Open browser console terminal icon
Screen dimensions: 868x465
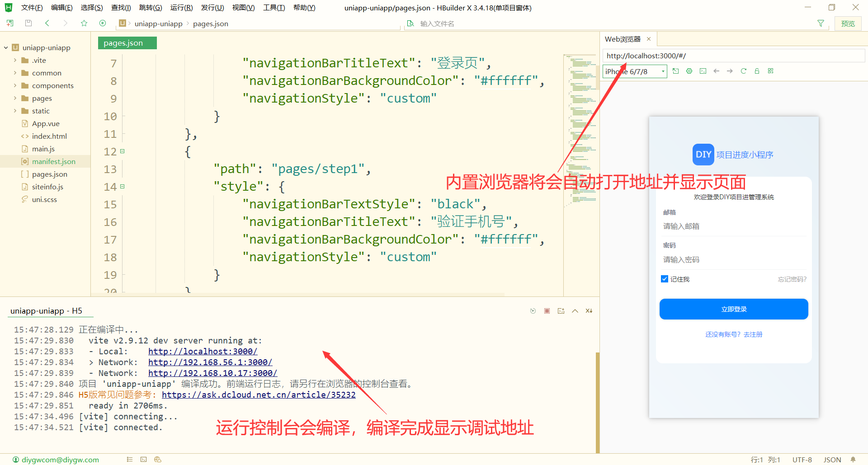(703, 71)
